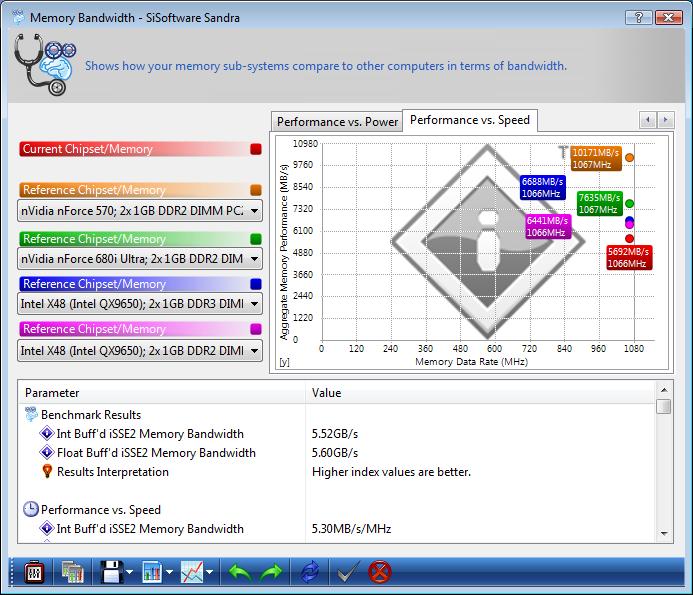
Task: Switch to Performance vs. Power tab
Action: pyautogui.click(x=337, y=122)
